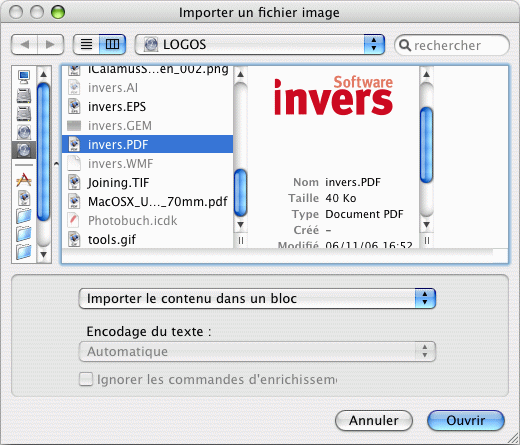Switch to list view
The height and width of the screenshot is (445, 520).
click(x=86, y=44)
